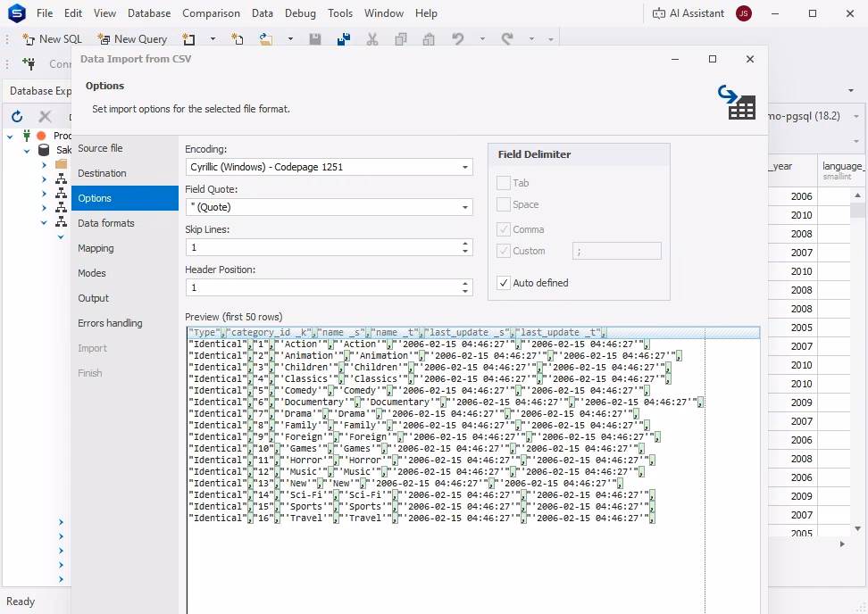
Task: Open the Undo history dropdown arrow
Action: (x=482, y=38)
